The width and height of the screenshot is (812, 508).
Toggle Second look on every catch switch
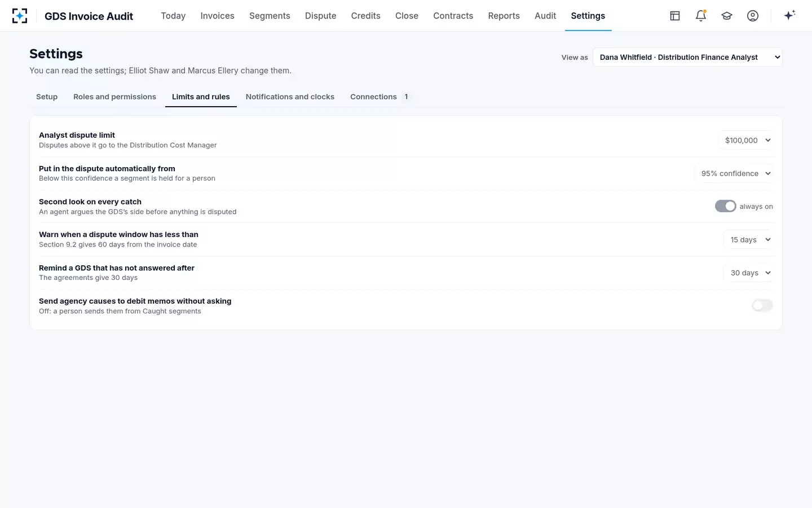pyautogui.click(x=725, y=206)
